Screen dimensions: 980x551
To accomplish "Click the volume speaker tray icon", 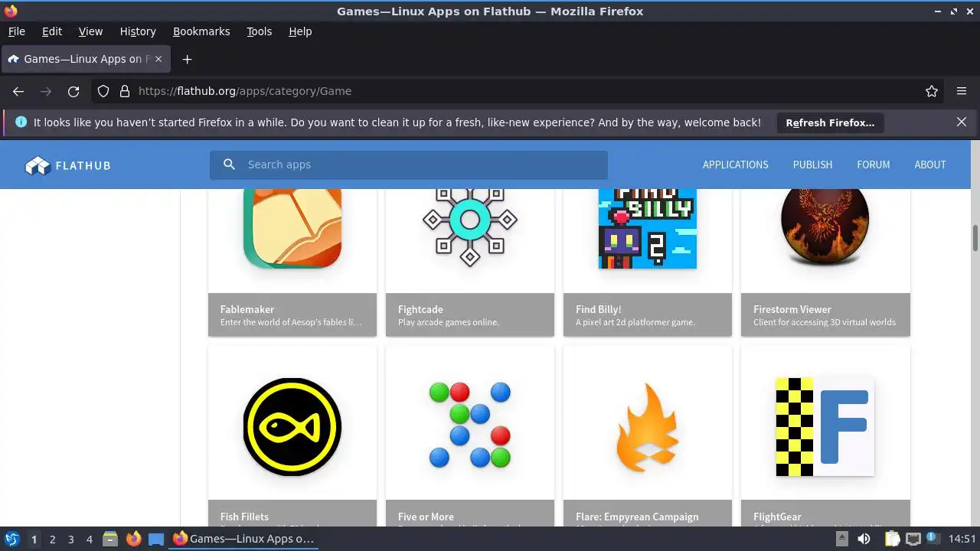I will point(864,539).
